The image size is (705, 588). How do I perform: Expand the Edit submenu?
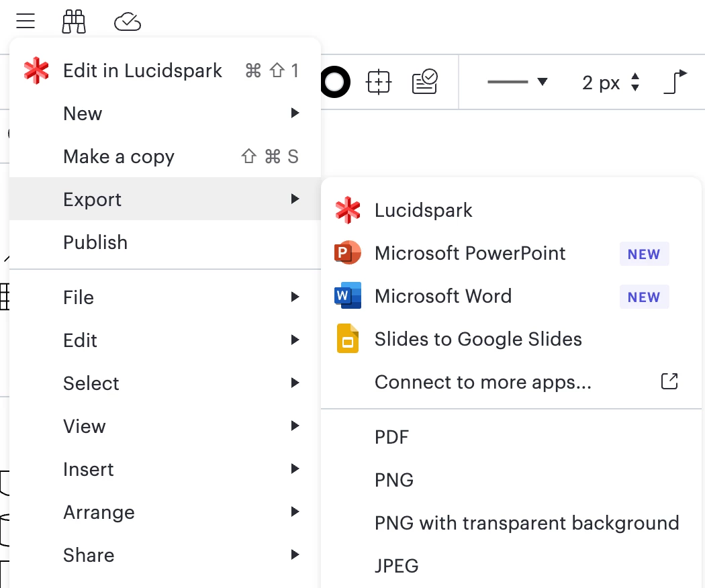coord(165,340)
